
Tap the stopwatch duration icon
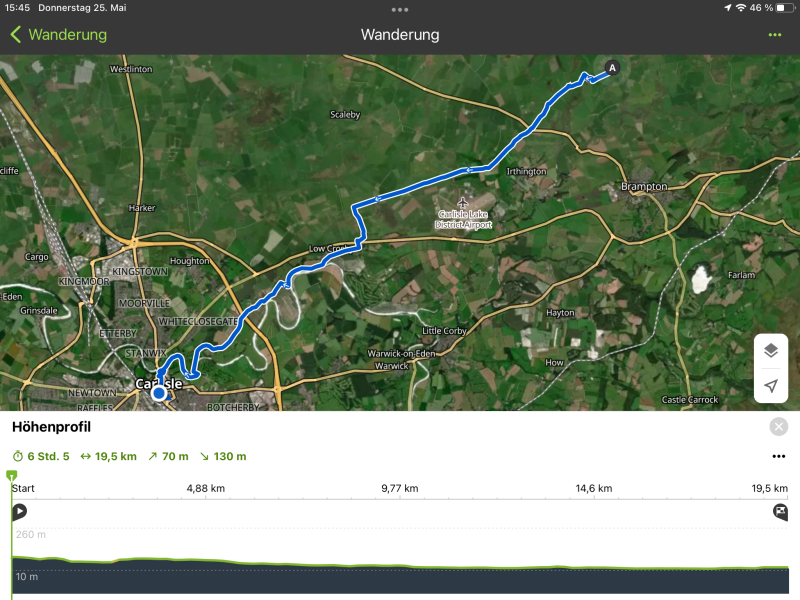[x=18, y=457]
